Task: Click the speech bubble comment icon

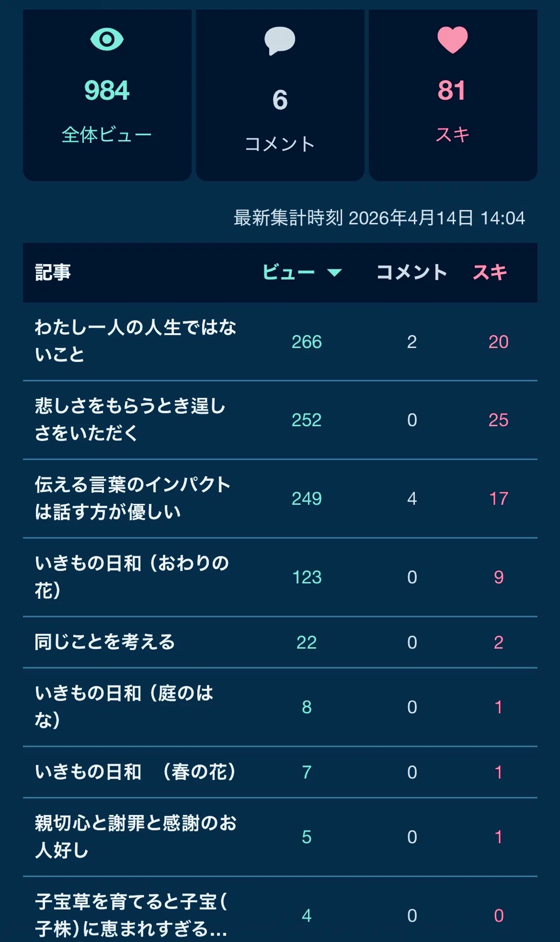Action: [x=280, y=41]
